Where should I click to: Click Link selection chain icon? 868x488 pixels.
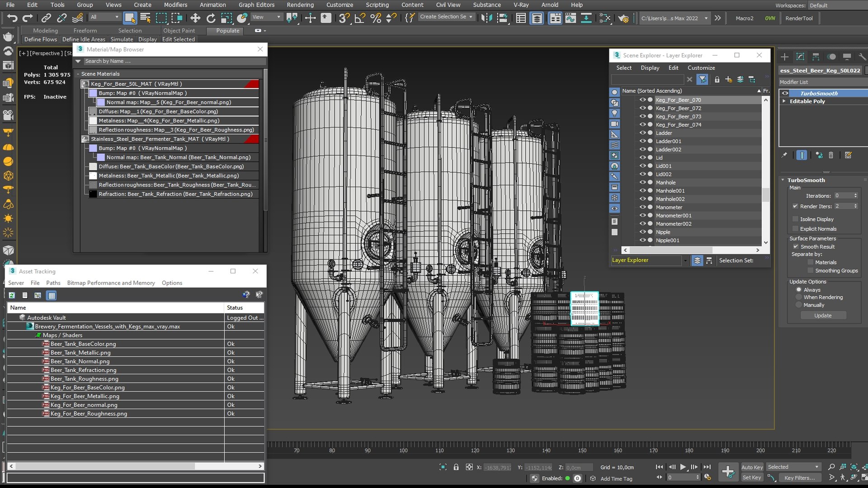point(46,18)
